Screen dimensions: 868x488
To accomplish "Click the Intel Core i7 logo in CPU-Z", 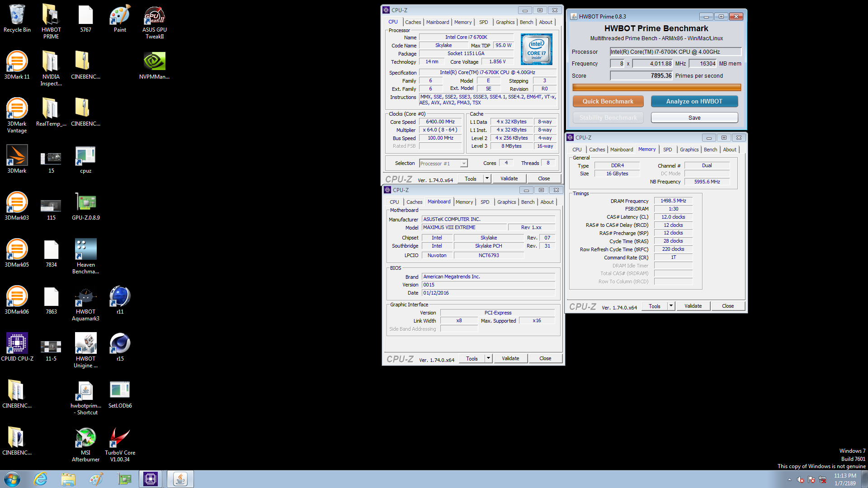I will point(536,49).
